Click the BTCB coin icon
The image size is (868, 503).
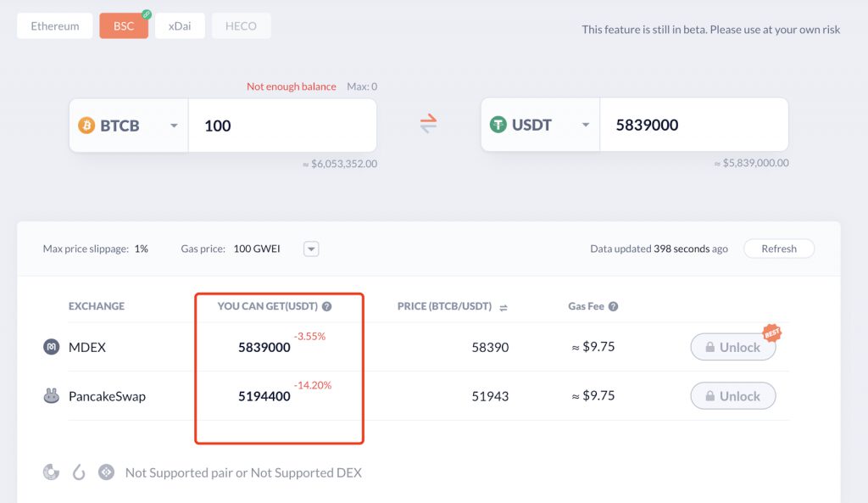pyautogui.click(x=86, y=126)
